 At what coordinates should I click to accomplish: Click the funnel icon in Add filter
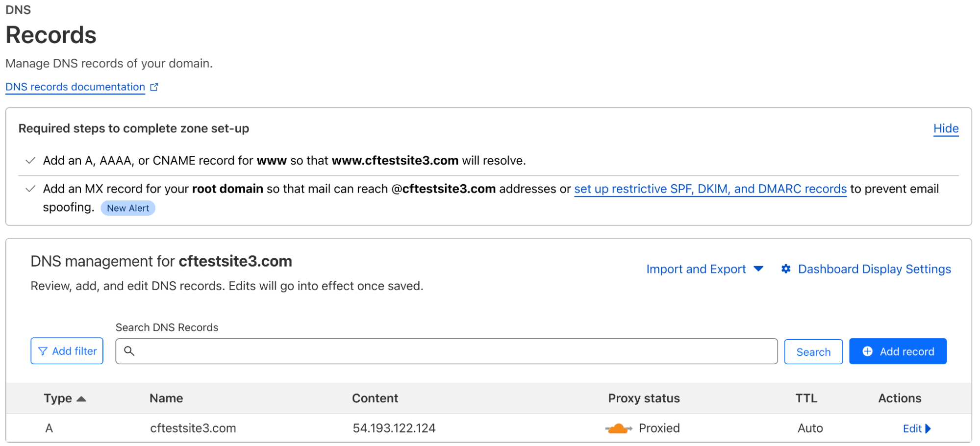tap(43, 351)
